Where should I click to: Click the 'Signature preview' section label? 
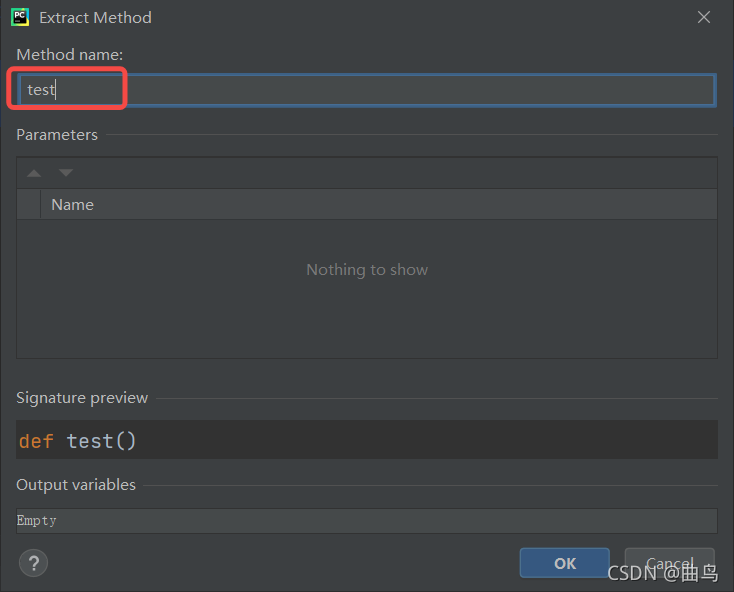(82, 397)
